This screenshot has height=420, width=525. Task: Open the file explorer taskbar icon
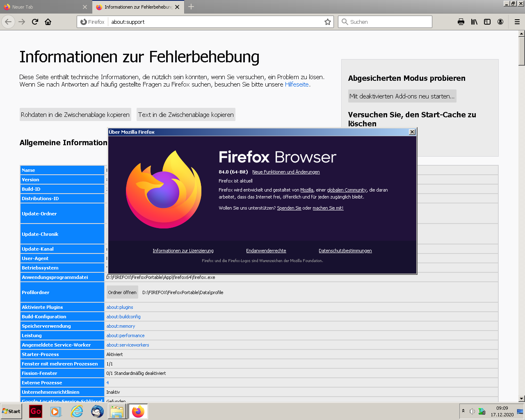tap(117, 411)
